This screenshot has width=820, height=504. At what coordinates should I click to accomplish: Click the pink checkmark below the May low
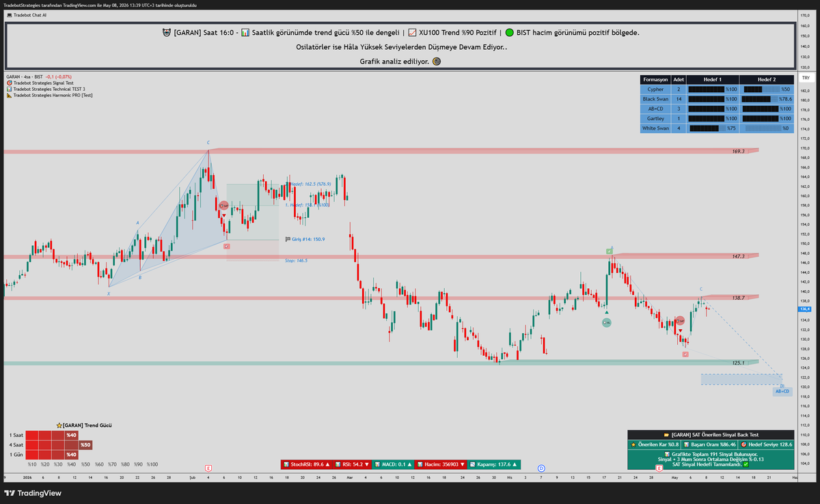point(685,354)
